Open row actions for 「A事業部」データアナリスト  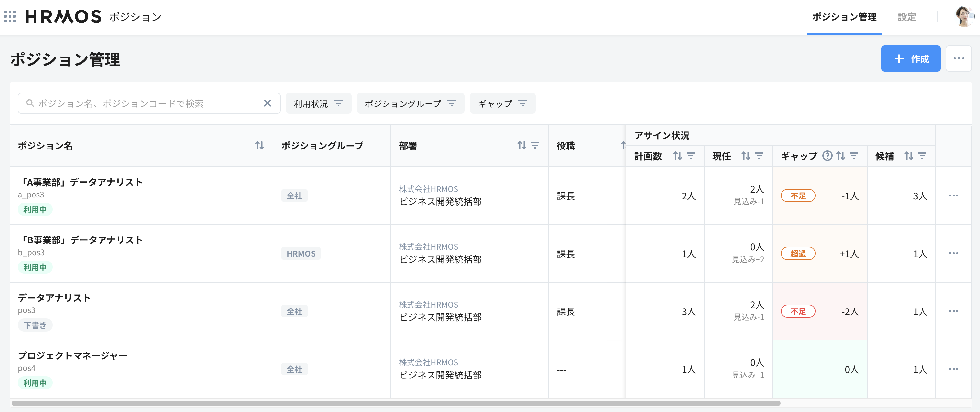pos(954,195)
